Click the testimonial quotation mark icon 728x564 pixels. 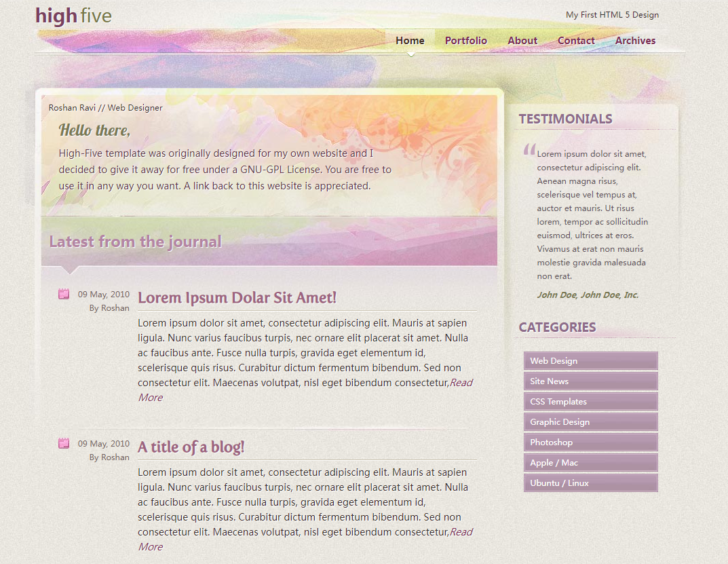(x=529, y=151)
